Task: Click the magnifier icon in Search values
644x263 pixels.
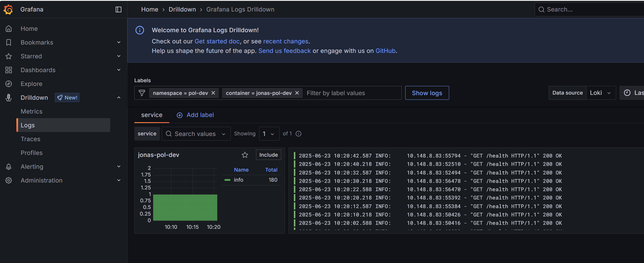Action: pos(169,134)
